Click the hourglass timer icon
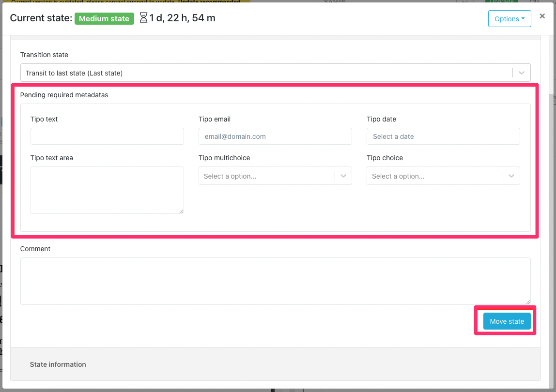556x392 pixels. pos(143,18)
